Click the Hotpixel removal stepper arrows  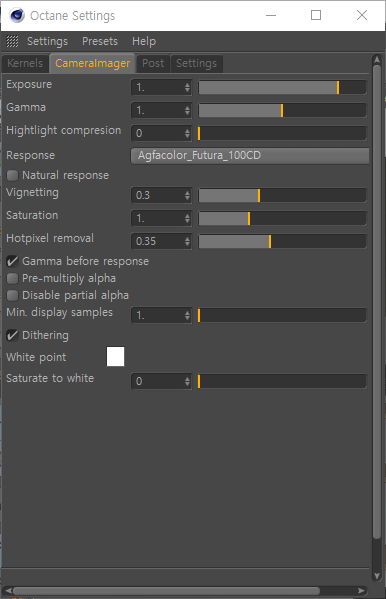pyautogui.click(x=187, y=241)
